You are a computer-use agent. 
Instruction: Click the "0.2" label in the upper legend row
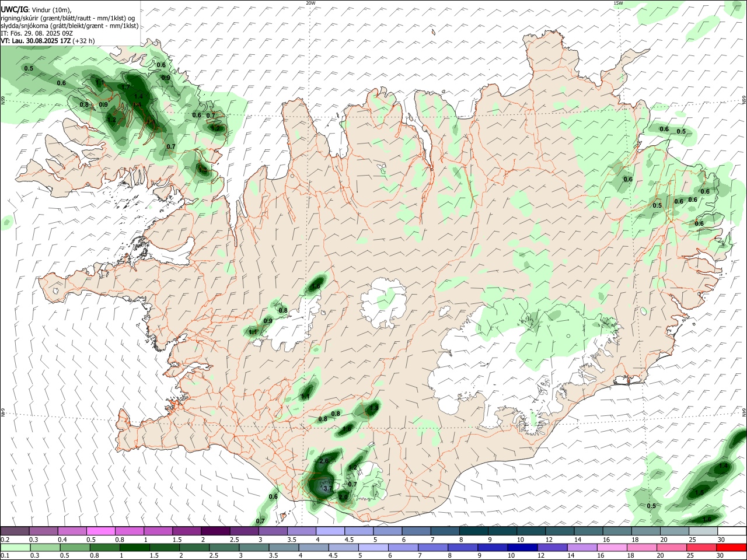[x=5, y=540]
